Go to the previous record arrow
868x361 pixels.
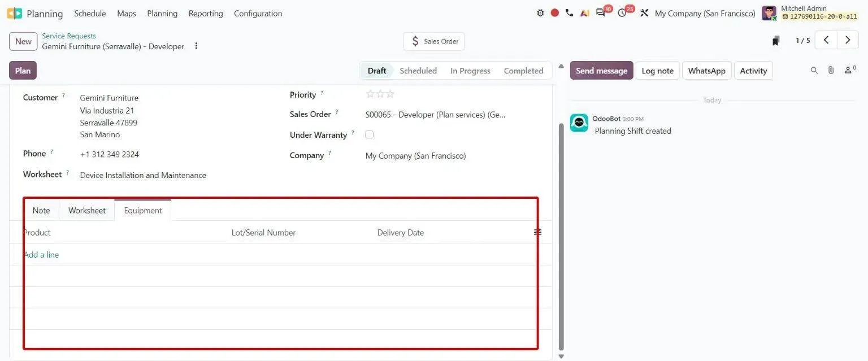[826, 40]
